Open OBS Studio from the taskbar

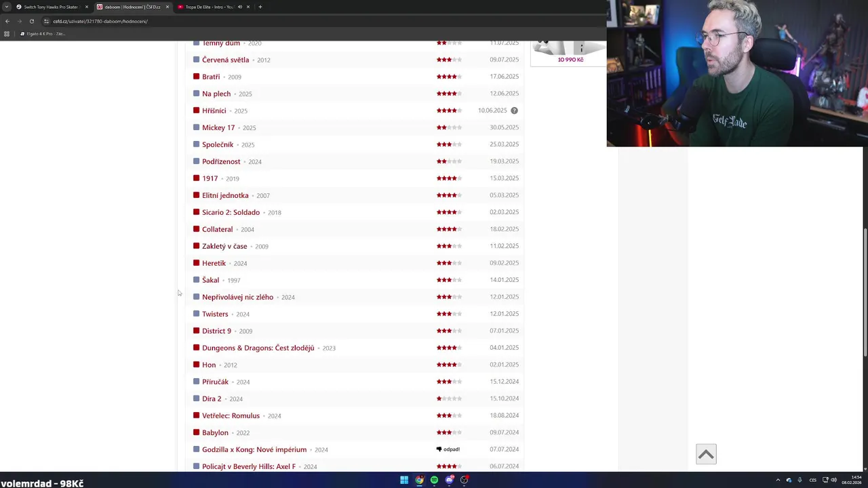tap(465, 480)
